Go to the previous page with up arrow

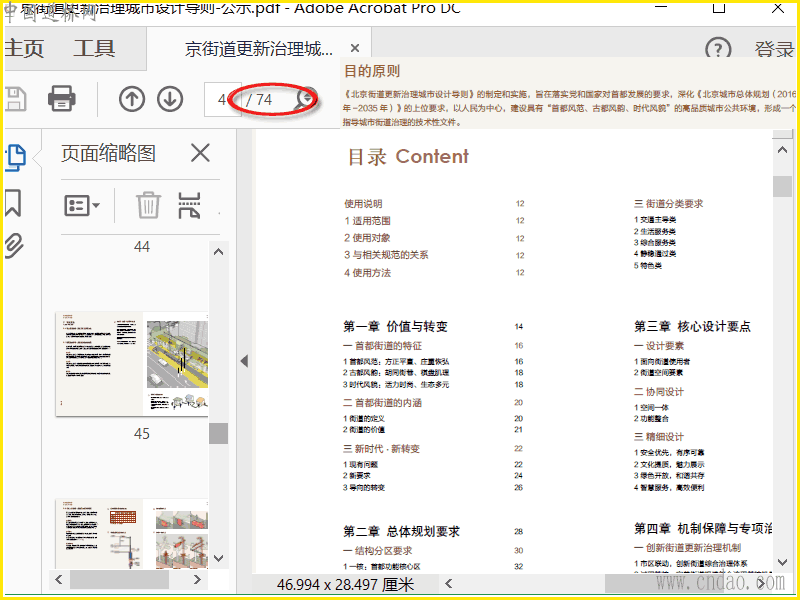click(132, 99)
